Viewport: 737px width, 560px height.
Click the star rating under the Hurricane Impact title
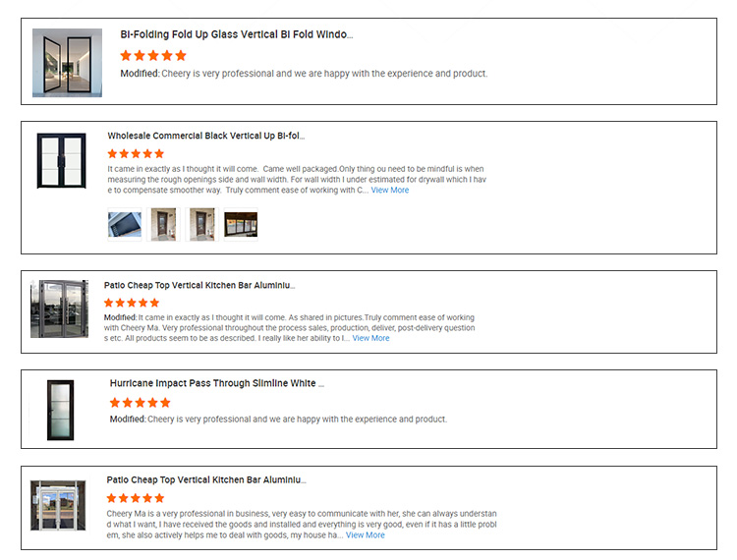click(x=140, y=403)
